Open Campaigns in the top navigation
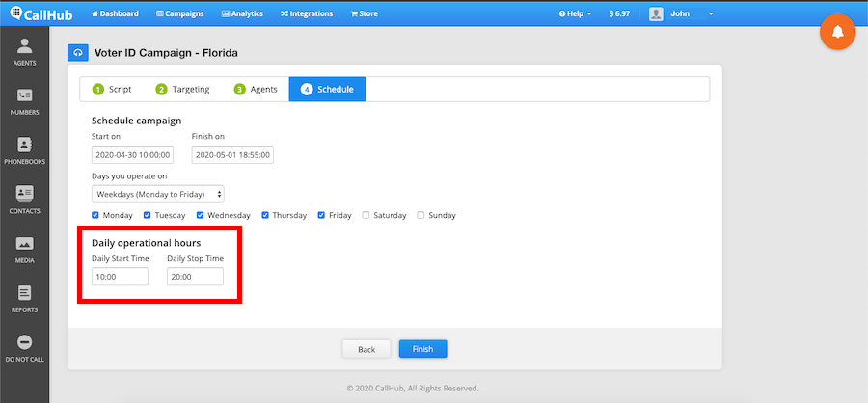 [180, 13]
